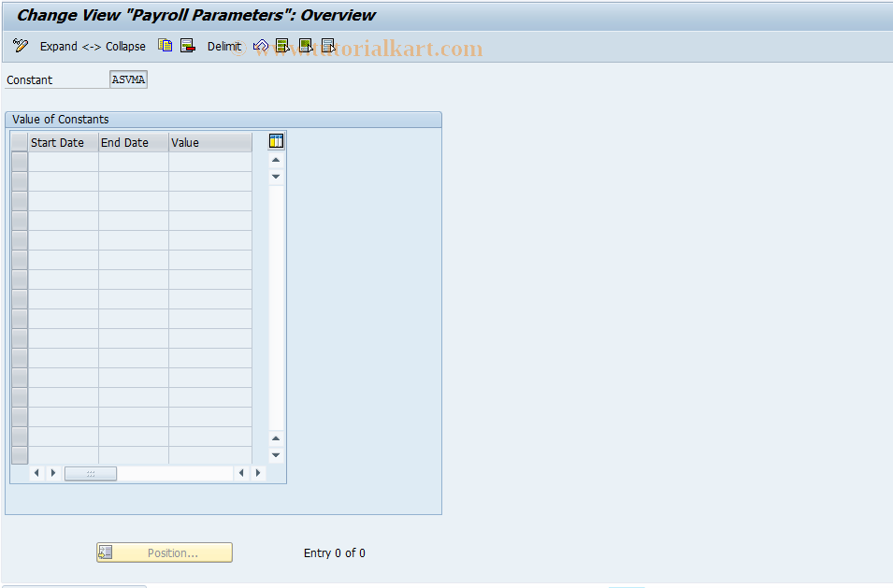Image resolution: width=893 pixels, height=588 pixels.
Task: Click the Entry 0 of 0 text
Action: pos(335,552)
